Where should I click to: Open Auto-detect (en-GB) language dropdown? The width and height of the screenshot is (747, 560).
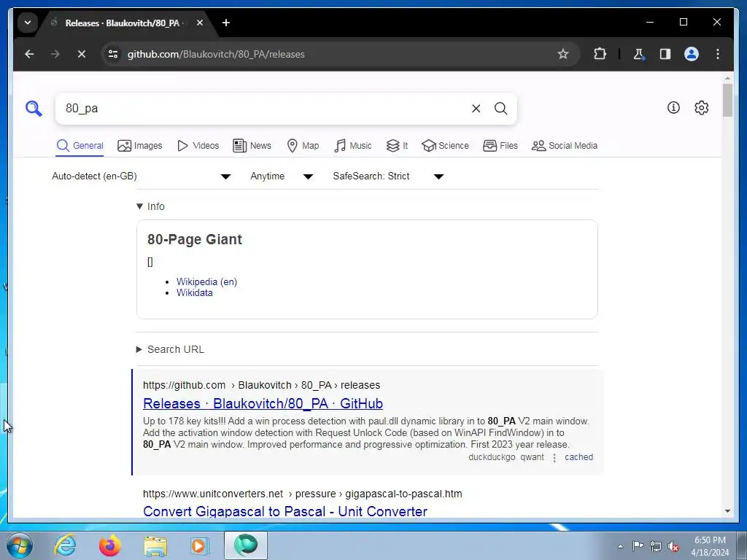click(x=142, y=176)
